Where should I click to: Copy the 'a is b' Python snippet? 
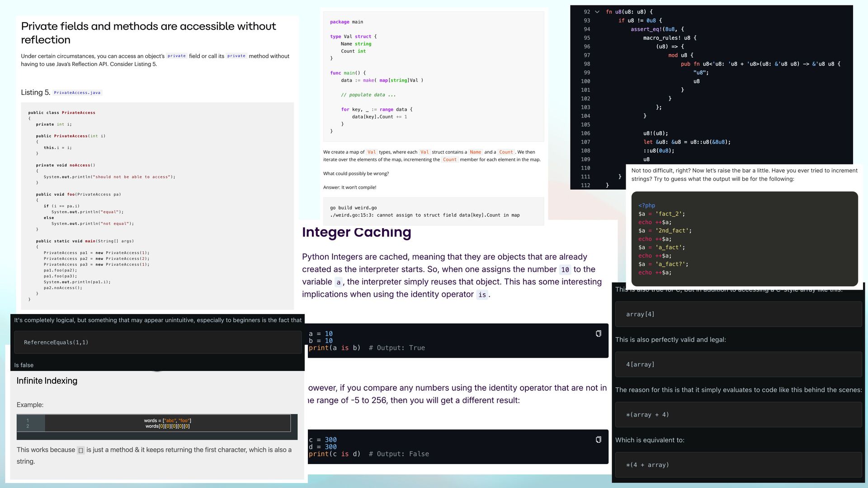click(x=598, y=333)
